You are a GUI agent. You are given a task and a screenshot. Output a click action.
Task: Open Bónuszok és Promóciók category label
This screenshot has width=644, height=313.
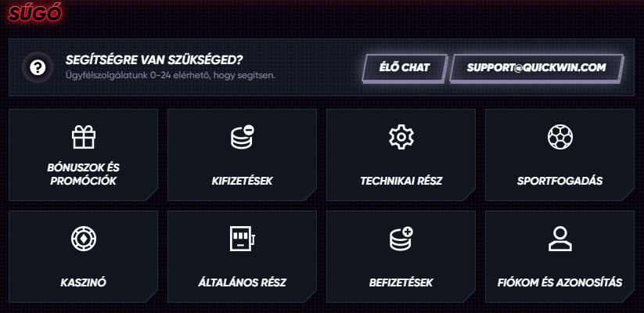coord(83,174)
